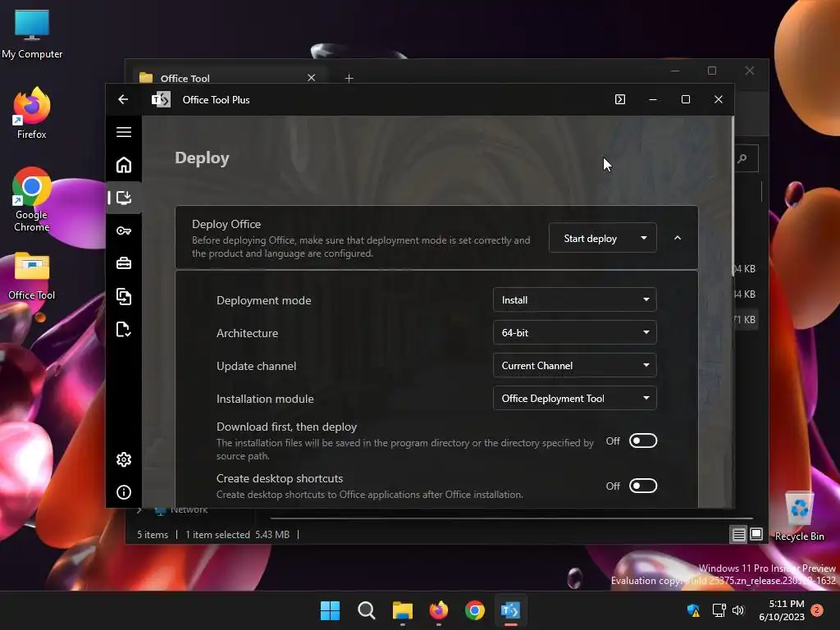Click the Office Tool Plus vertical scrollbar
This screenshot has width=840, height=630.
pos(733,195)
